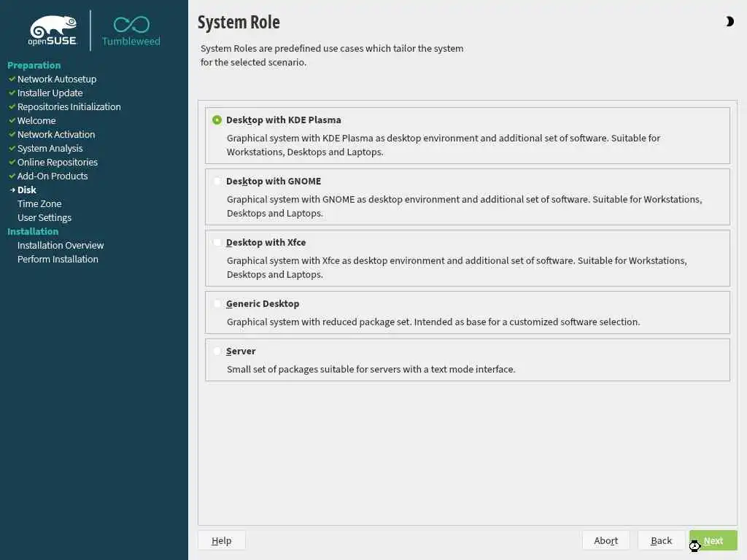Select Generic Desktop system role

(217, 304)
